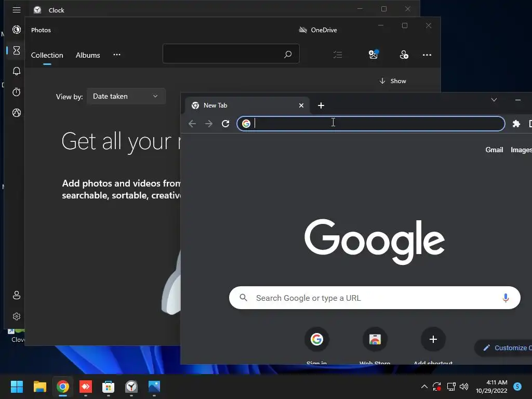This screenshot has height=399, width=532.
Task: Open Focus sessions in Clock sidebar
Action: coord(16,30)
